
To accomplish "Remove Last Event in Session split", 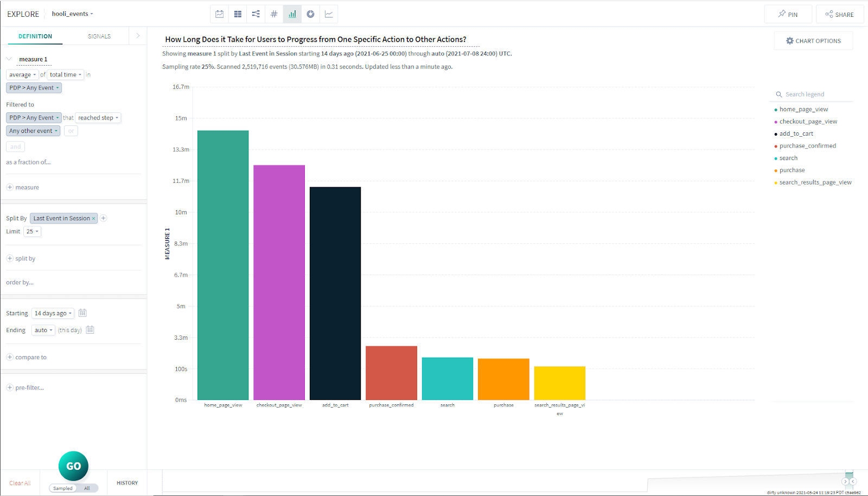I will click(93, 219).
